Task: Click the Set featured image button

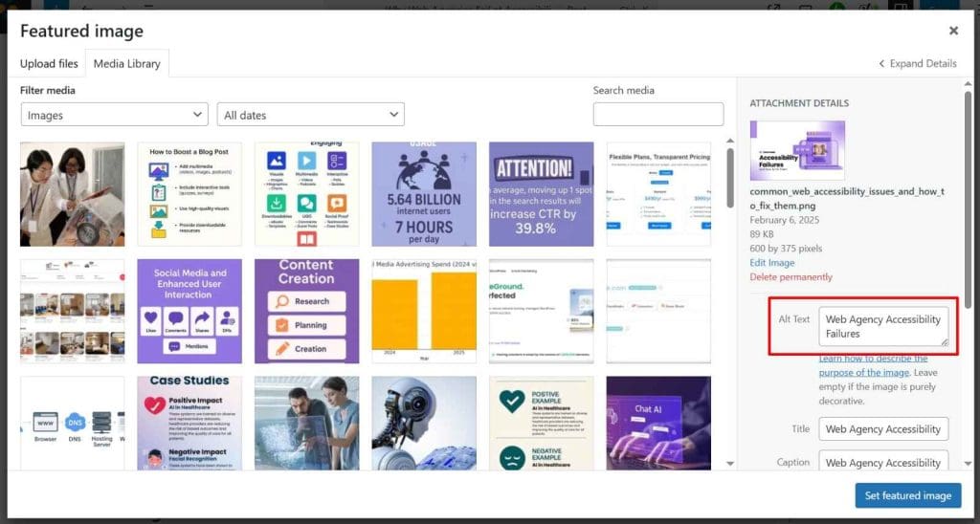Action: click(x=907, y=495)
